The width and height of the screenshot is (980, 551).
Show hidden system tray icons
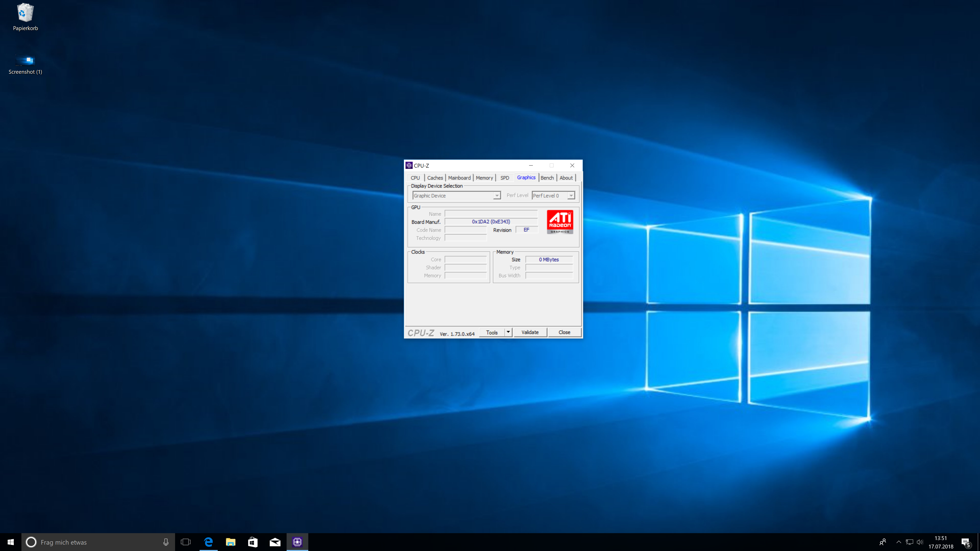coord(899,542)
